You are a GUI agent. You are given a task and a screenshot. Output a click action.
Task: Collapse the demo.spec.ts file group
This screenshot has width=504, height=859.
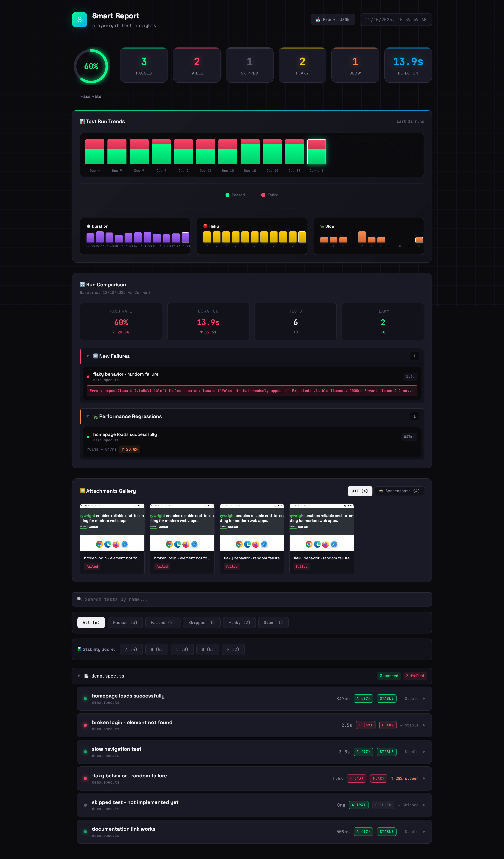pyautogui.click(x=79, y=676)
